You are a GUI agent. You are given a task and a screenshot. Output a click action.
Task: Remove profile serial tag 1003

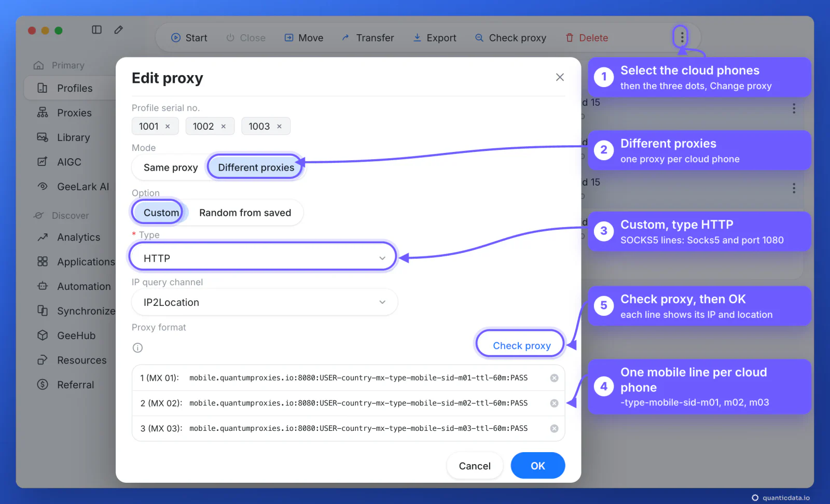[x=279, y=127]
